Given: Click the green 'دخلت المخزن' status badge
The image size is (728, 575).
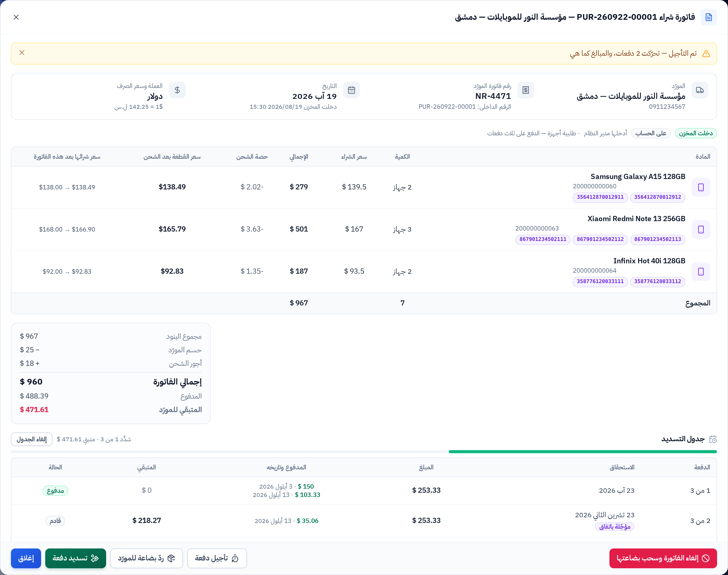Looking at the screenshot, I should 696,133.
